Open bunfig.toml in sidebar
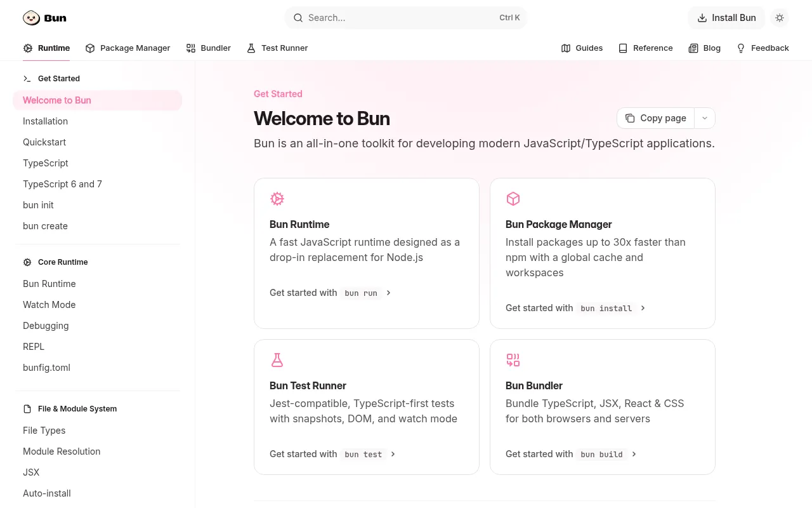 click(x=97, y=368)
